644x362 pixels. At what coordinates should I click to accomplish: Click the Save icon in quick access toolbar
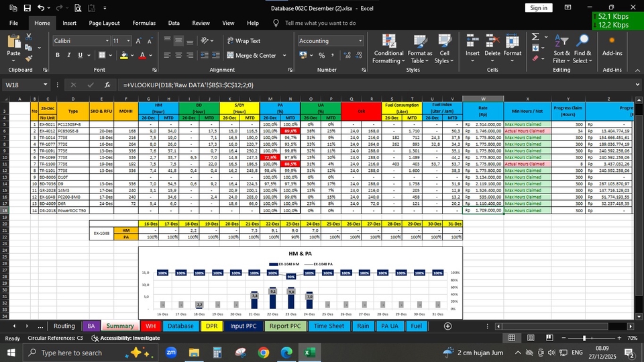pyautogui.click(x=27, y=8)
